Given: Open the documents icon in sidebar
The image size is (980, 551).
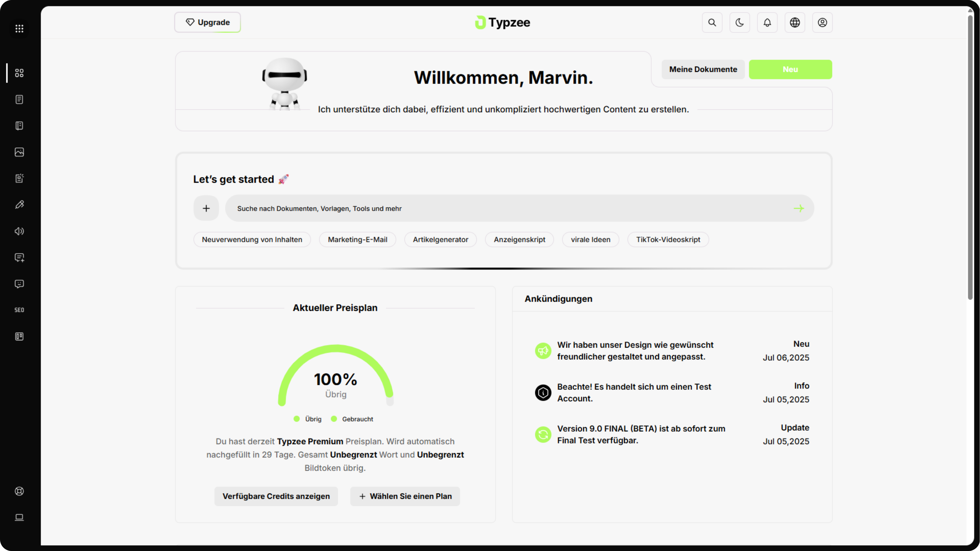Looking at the screenshot, I should point(19,99).
